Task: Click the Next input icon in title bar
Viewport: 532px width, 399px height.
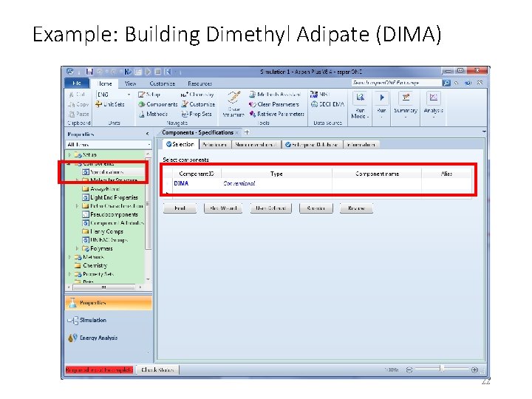Action: point(129,72)
